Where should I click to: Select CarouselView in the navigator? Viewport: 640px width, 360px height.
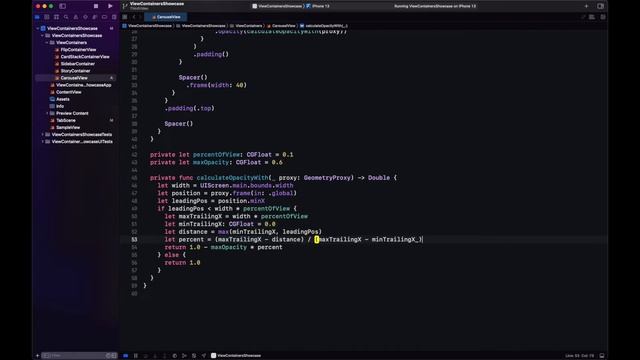[x=76, y=78]
